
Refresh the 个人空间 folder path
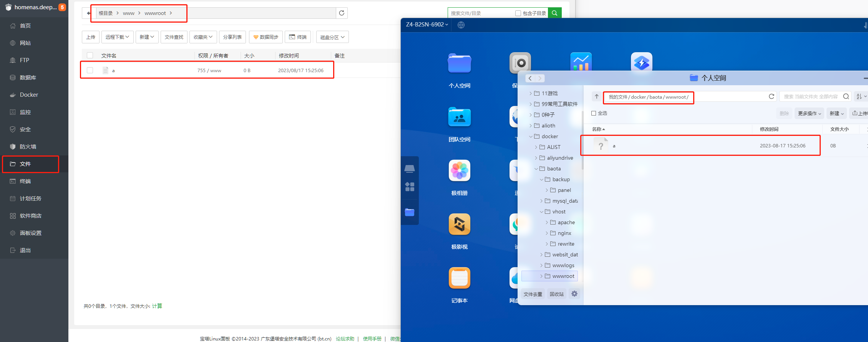(x=771, y=96)
